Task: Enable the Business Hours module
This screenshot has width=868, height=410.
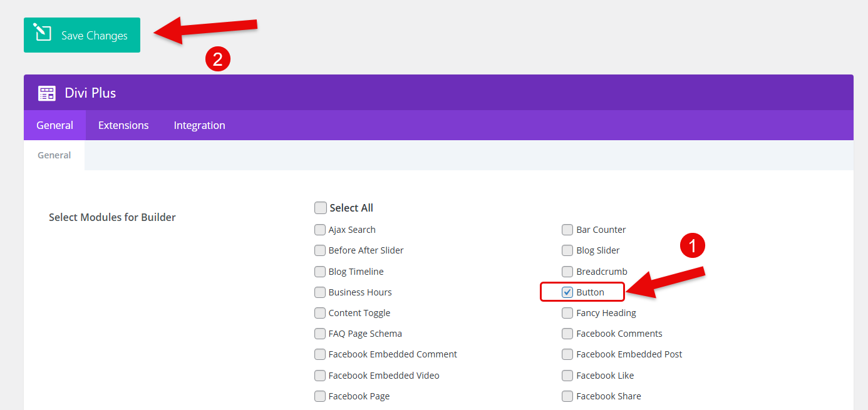Action: pyautogui.click(x=320, y=292)
